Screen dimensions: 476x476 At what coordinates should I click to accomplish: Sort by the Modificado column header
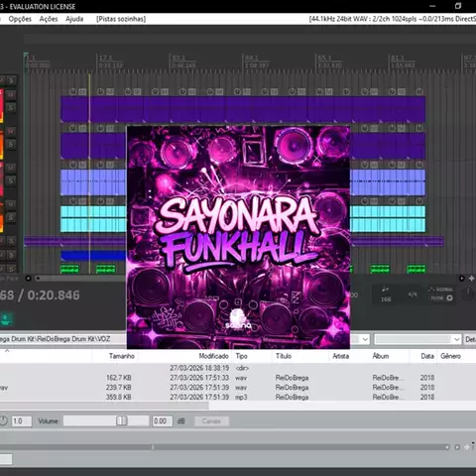coord(213,356)
